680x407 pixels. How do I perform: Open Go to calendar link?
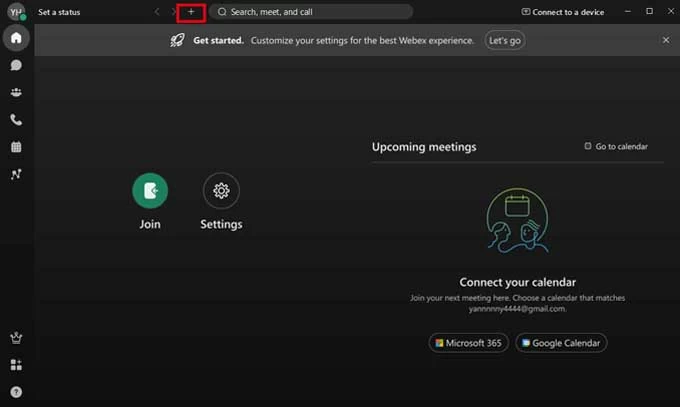point(616,146)
